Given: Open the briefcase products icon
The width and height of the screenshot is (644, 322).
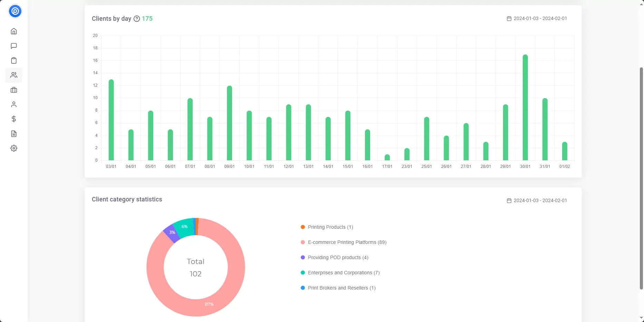Looking at the screenshot, I should [x=14, y=90].
